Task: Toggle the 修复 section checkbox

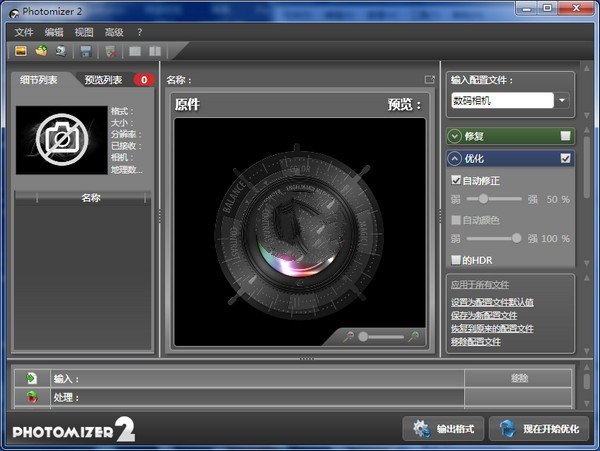Action: (565, 136)
